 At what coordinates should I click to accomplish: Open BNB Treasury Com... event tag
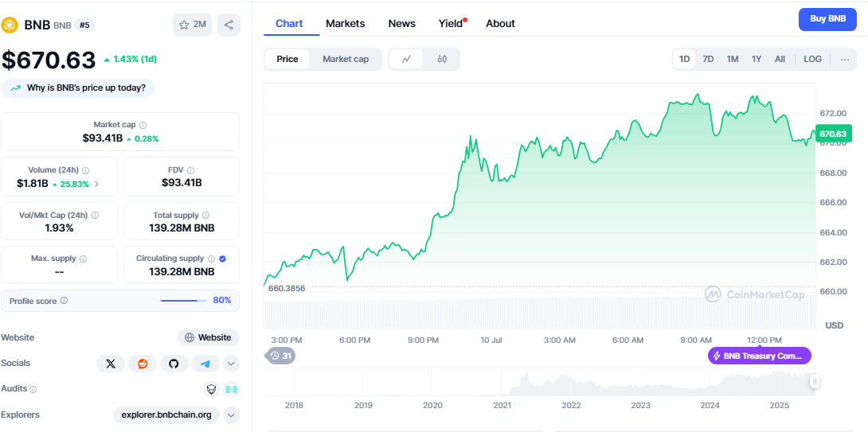(760, 356)
